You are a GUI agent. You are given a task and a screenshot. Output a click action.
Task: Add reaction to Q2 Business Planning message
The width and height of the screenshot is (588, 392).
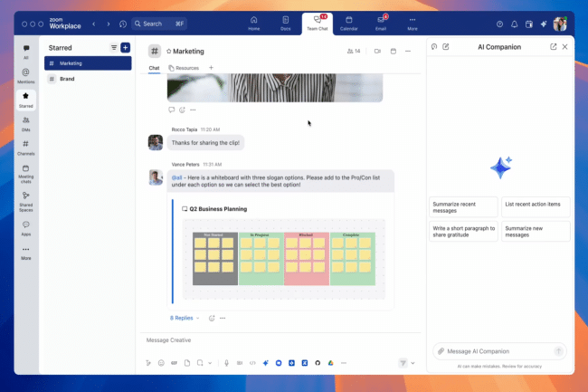coord(212,318)
